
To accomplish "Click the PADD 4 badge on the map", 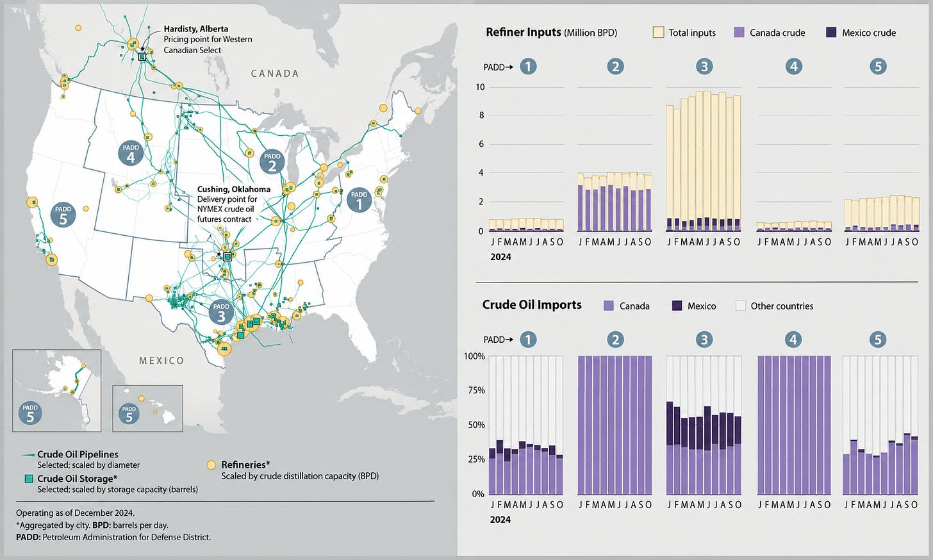I will tap(131, 153).
